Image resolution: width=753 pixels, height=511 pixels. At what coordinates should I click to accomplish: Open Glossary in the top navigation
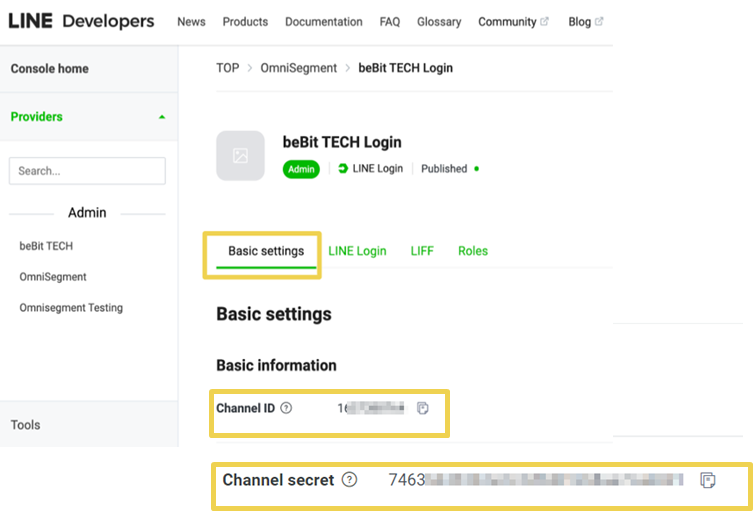point(439,22)
